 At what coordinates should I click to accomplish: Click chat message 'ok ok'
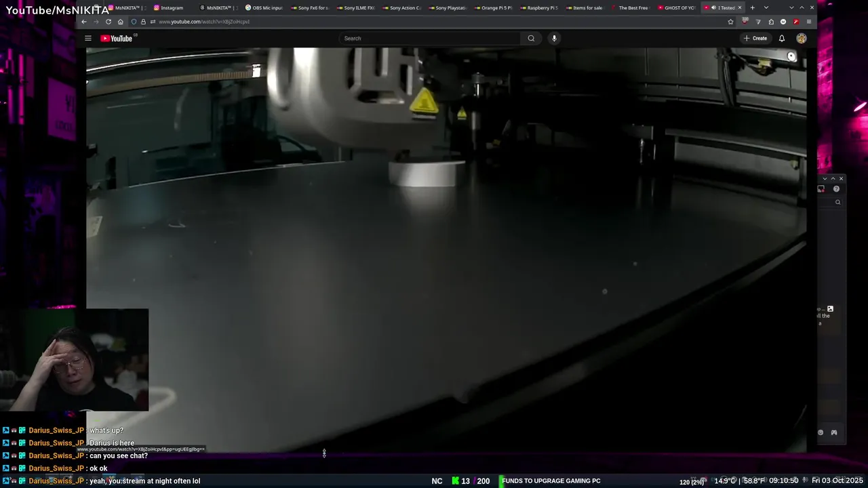point(98,468)
